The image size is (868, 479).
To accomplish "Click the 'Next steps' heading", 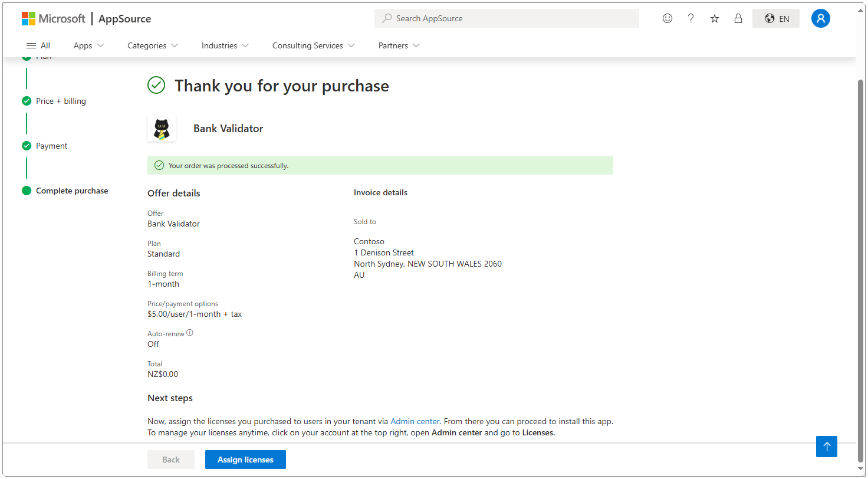I will pyautogui.click(x=170, y=398).
